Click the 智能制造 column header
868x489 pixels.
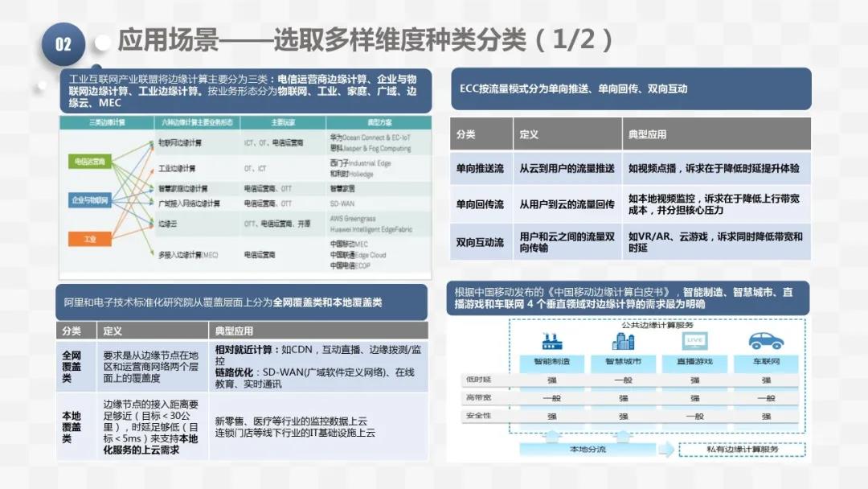[552, 361]
